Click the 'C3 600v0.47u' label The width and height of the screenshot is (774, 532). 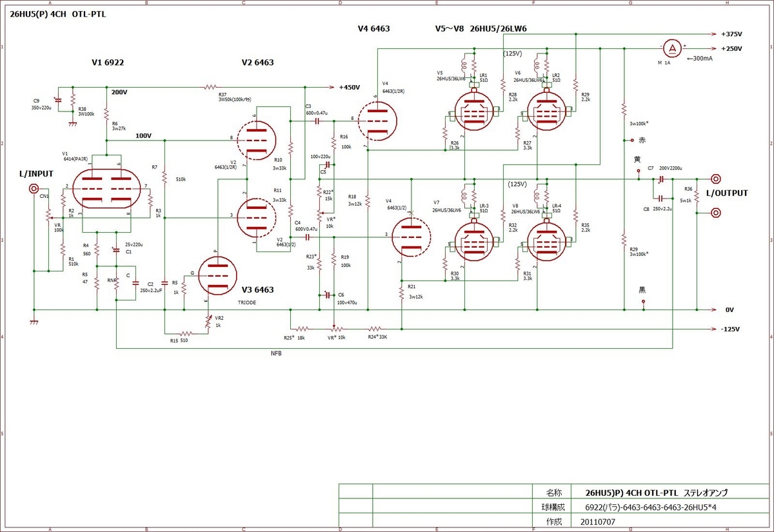tap(317, 110)
